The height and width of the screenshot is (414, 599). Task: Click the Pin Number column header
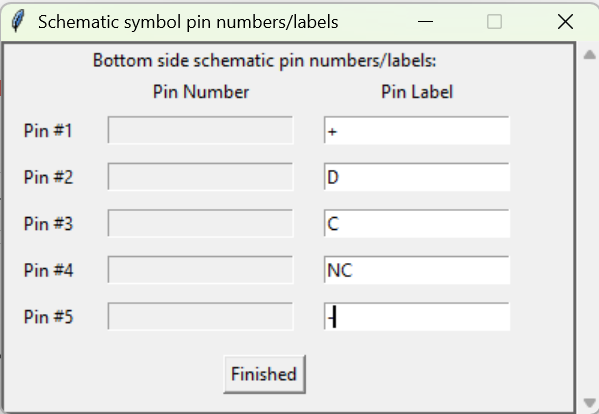point(201,92)
